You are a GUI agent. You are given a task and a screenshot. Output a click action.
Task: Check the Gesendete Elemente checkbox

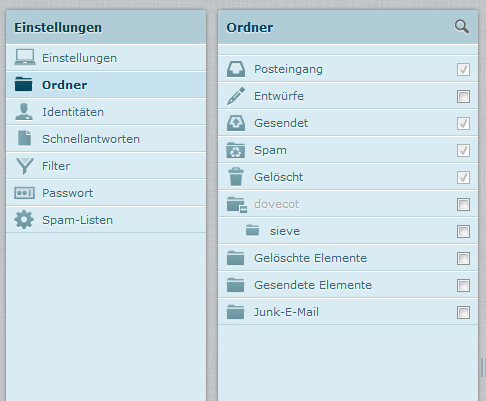[x=463, y=285]
